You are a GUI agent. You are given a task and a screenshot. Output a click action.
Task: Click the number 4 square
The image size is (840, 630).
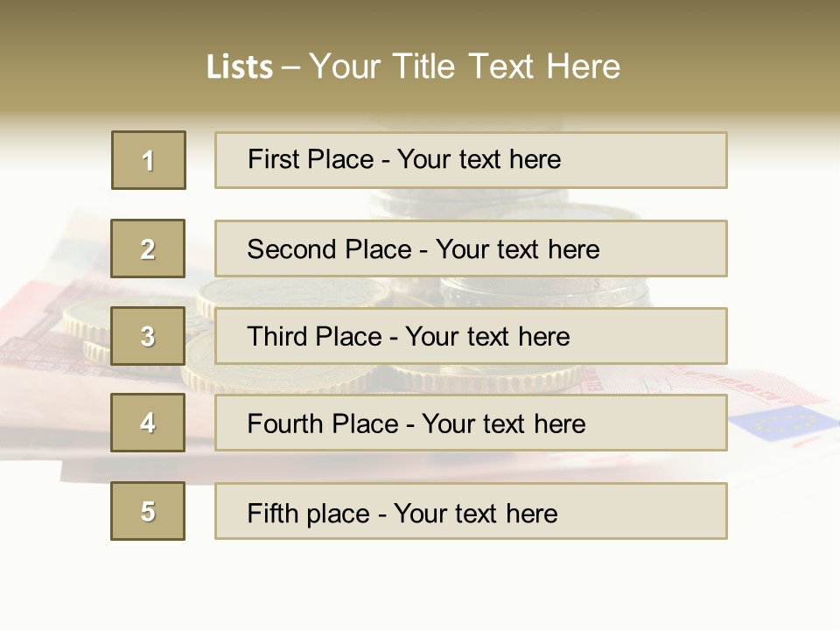tap(148, 423)
